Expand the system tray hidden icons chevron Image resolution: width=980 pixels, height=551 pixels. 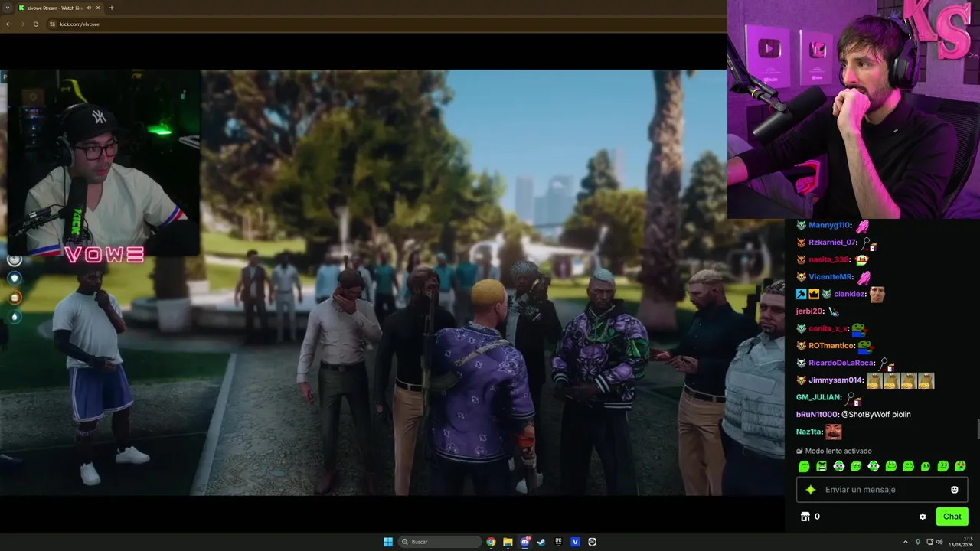[x=906, y=542]
